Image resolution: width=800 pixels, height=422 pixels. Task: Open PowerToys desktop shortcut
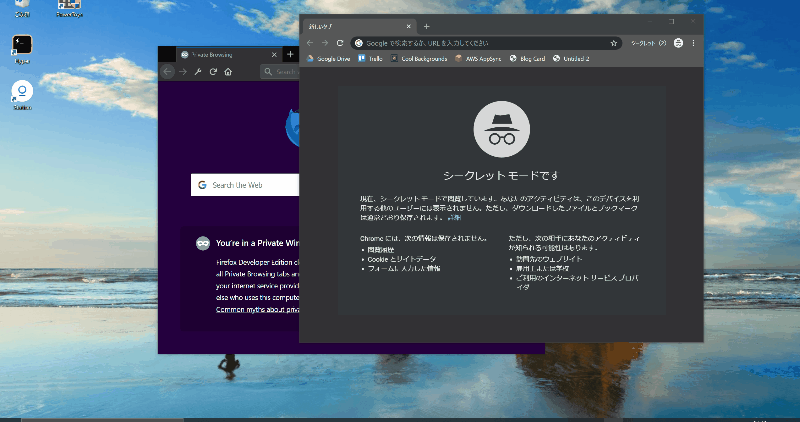click(69, 8)
